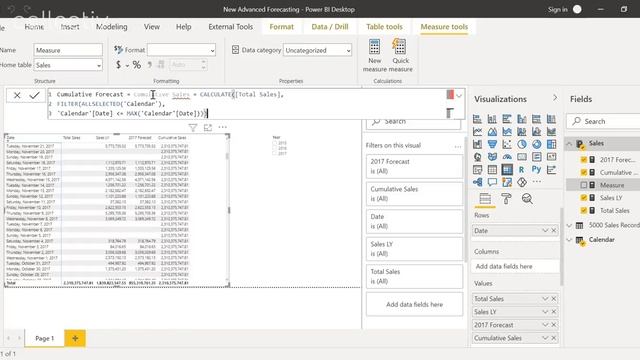
Task: Expand the Calendar table
Action: (x=569, y=240)
